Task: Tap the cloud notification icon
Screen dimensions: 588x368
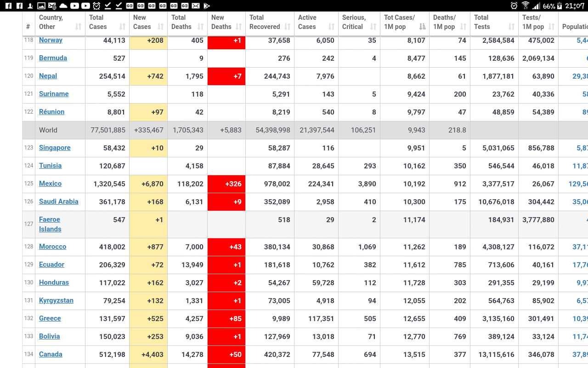Action: pos(63,6)
